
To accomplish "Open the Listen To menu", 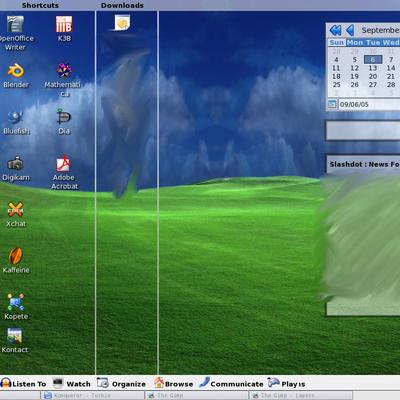I will tap(29, 384).
